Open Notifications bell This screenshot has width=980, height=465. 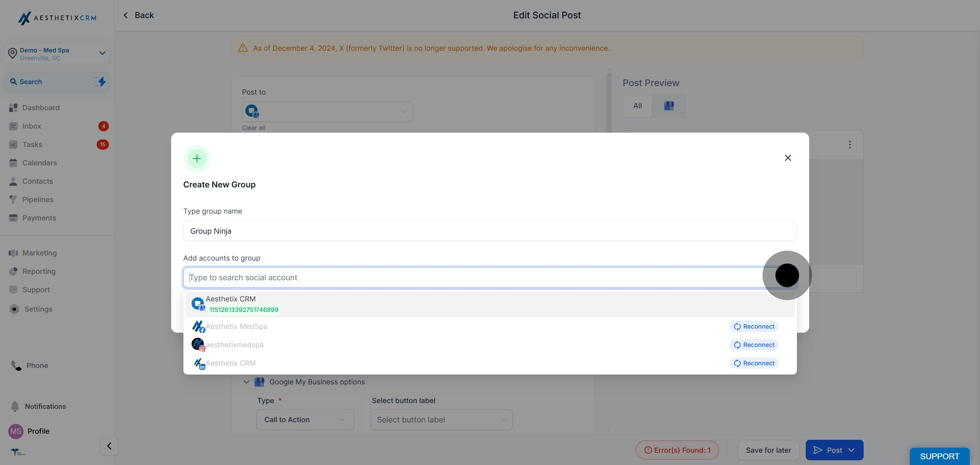coord(15,406)
